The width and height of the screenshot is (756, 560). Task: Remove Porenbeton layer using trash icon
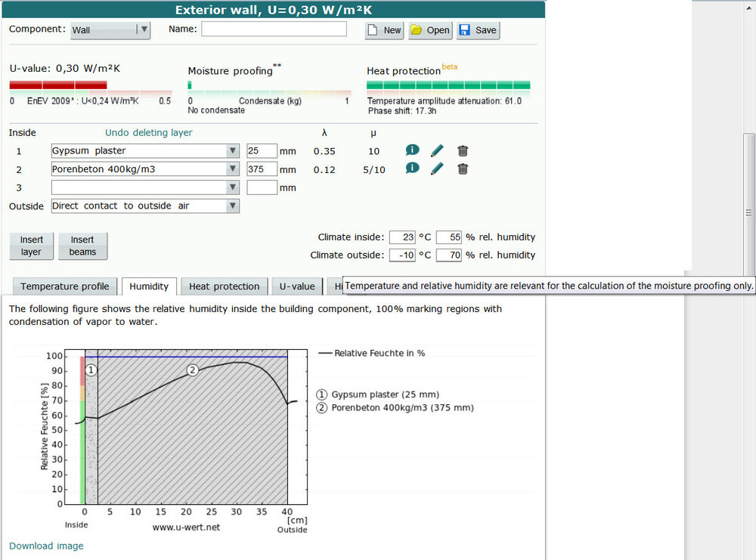pyautogui.click(x=463, y=169)
